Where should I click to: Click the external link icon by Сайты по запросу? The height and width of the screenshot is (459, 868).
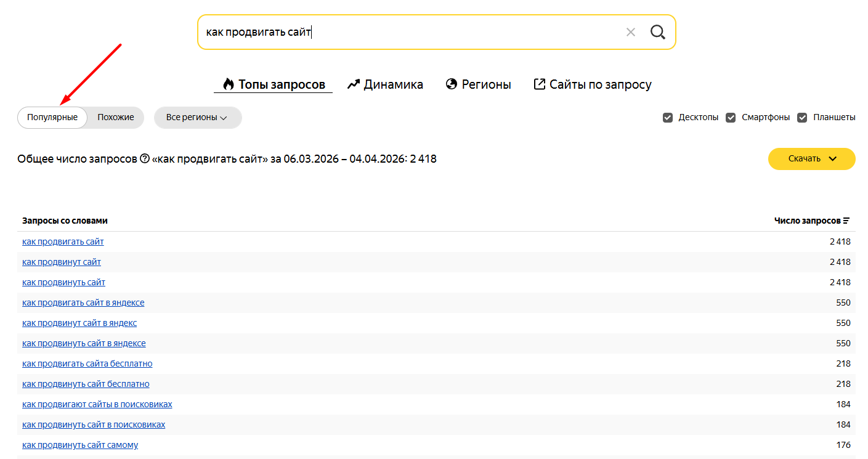pos(540,83)
